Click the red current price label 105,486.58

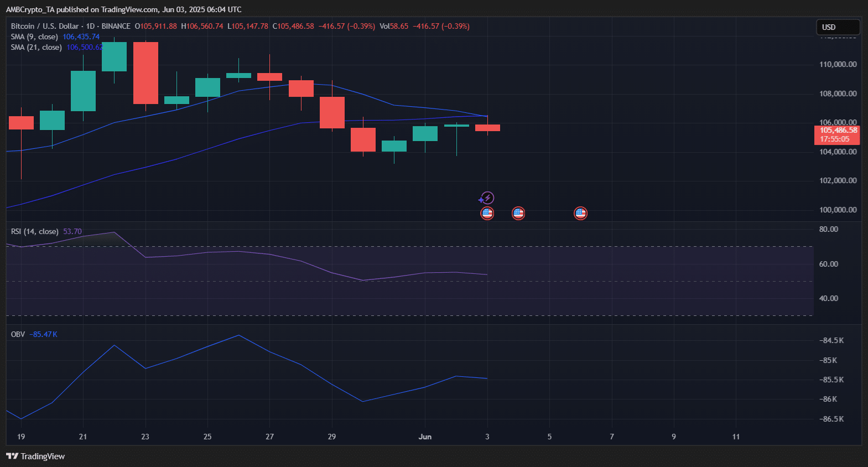click(837, 135)
